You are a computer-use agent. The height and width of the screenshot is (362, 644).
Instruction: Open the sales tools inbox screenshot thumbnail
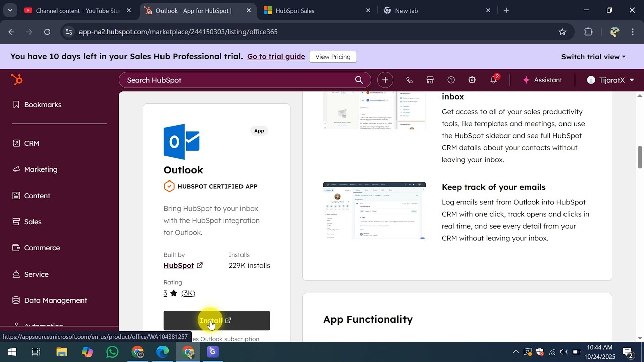click(x=374, y=111)
